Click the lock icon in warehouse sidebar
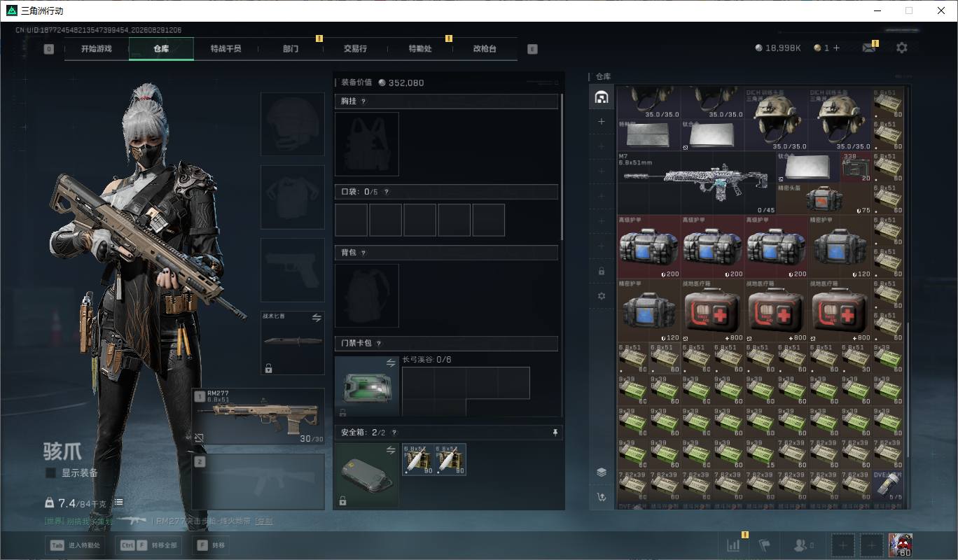 point(601,271)
